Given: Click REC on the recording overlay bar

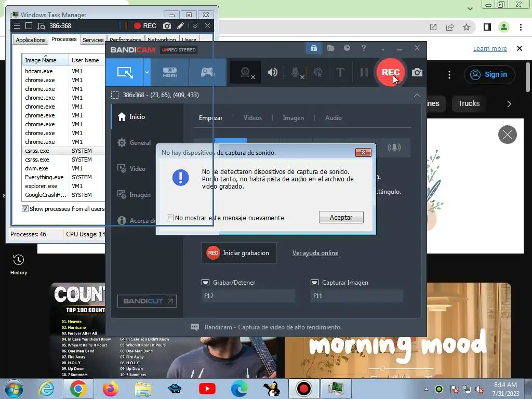Looking at the screenshot, I should [x=145, y=26].
